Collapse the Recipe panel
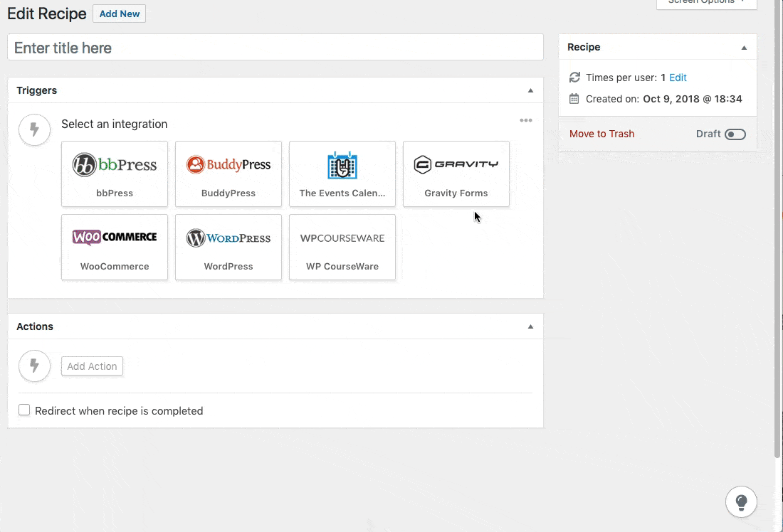 click(x=744, y=48)
